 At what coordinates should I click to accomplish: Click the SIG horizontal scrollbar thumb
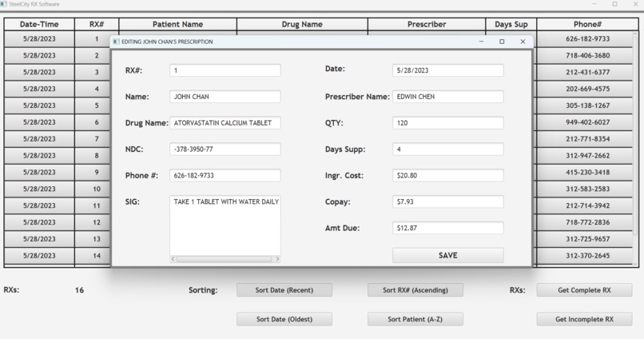pyautogui.click(x=225, y=259)
